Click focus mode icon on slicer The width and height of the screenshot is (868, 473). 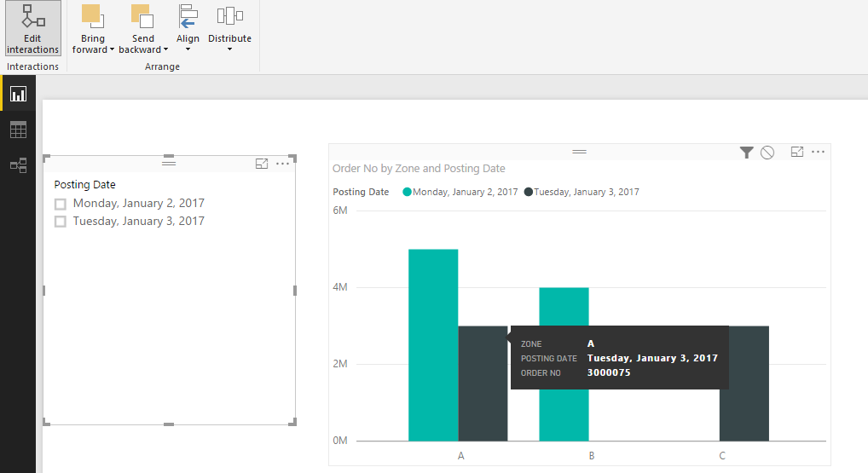pyautogui.click(x=262, y=163)
